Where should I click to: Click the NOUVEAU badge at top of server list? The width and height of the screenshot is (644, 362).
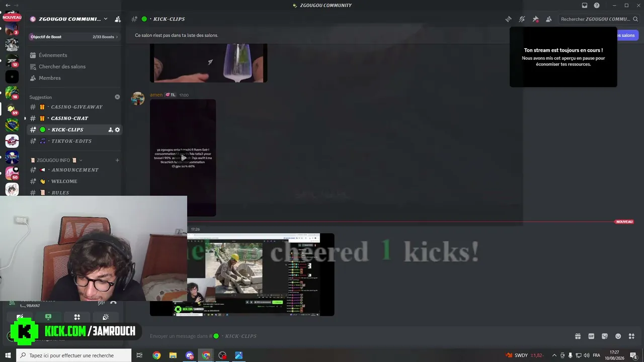[x=12, y=17]
